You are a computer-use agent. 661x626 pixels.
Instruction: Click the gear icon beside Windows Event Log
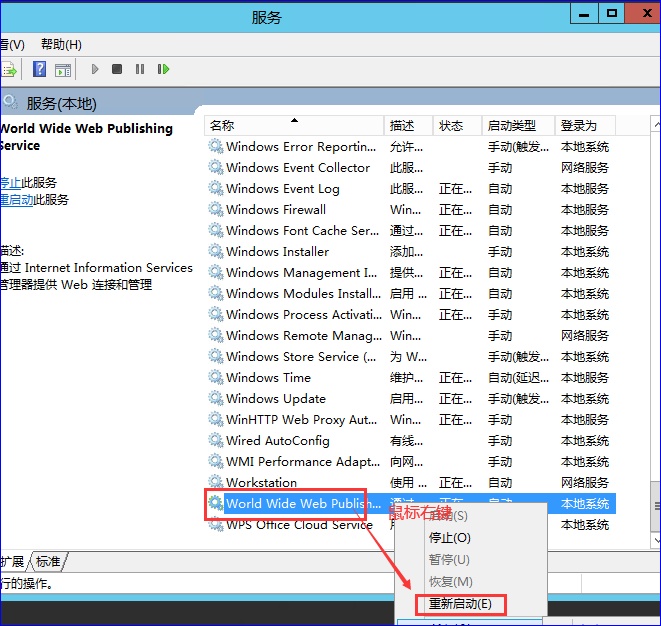click(x=216, y=188)
